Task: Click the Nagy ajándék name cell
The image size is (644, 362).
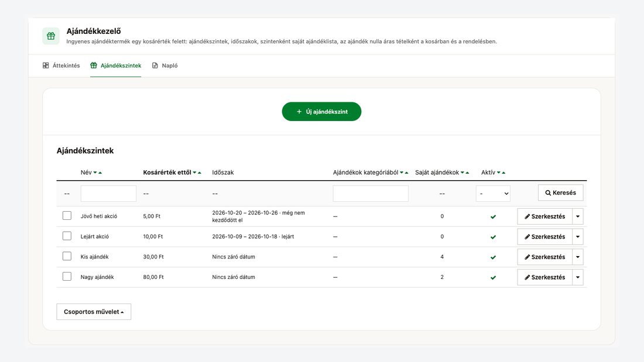Action: point(97,277)
